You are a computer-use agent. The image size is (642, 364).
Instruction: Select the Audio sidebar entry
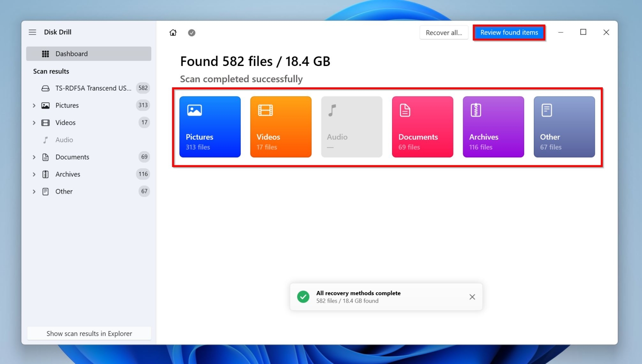64,139
